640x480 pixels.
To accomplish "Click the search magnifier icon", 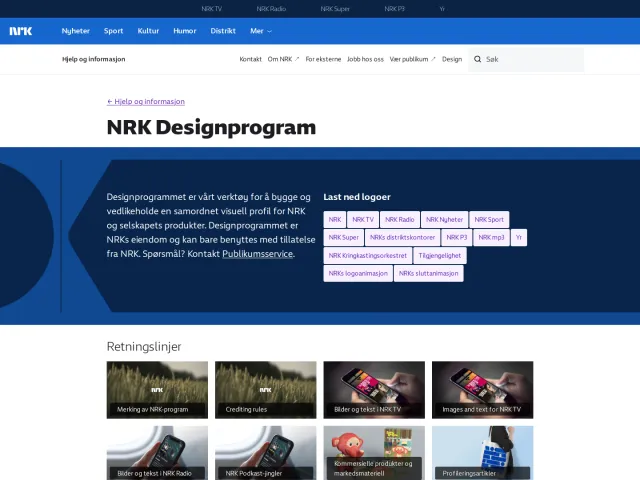I will coord(478,59).
